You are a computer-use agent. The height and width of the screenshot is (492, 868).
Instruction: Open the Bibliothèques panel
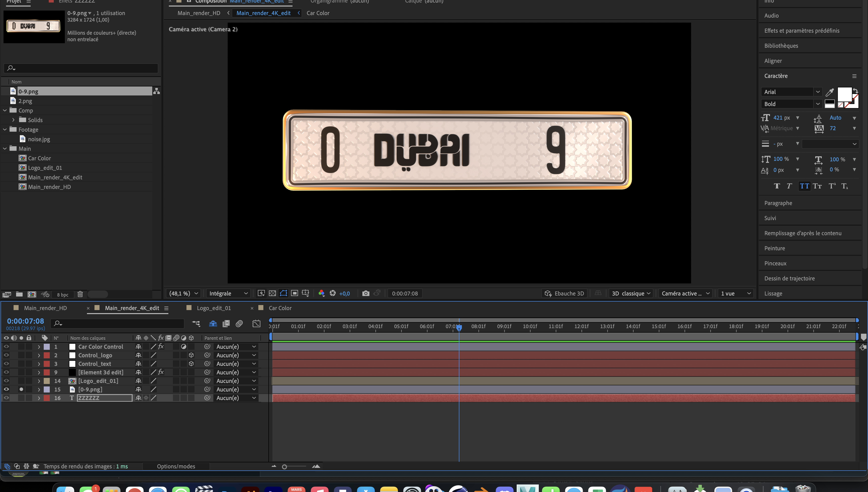781,46
